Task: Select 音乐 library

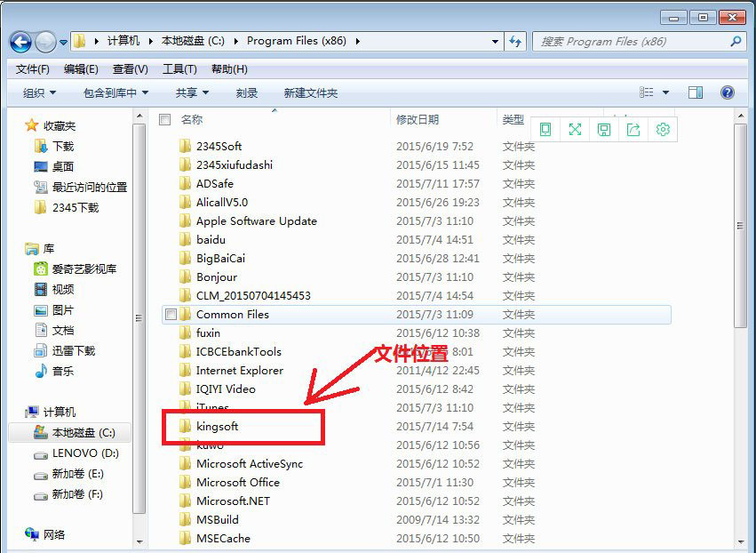Action: pyautogui.click(x=54, y=371)
